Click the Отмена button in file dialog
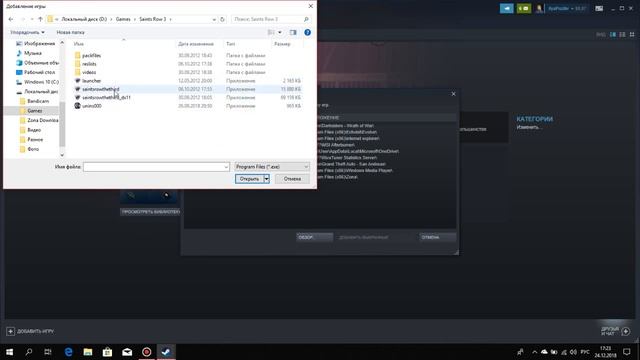 tap(292, 179)
